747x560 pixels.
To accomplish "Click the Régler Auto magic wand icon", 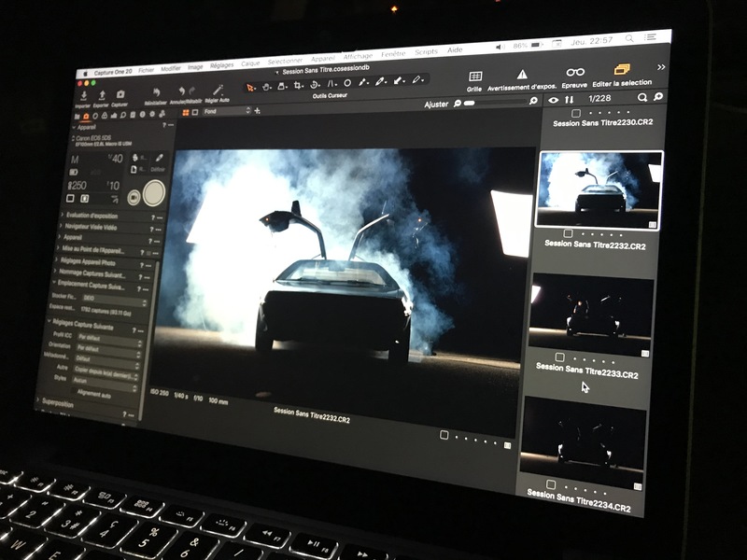I will click(x=218, y=90).
